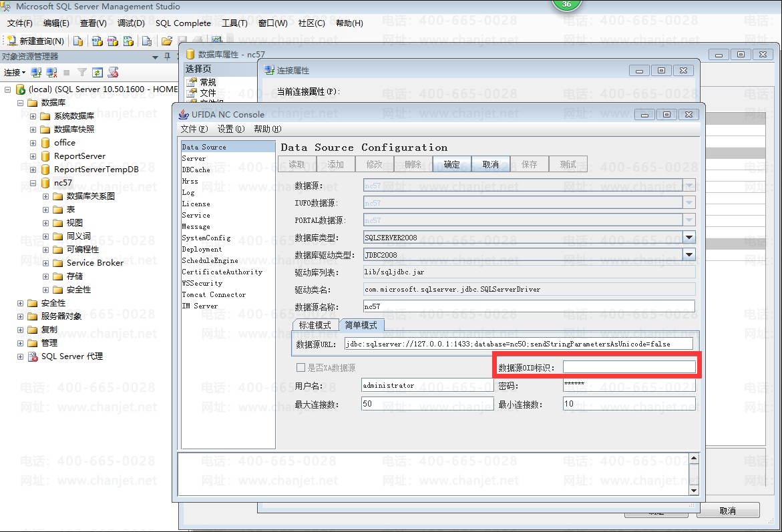This screenshot has width=782, height=532.
Task: Click the 常规 page icon in 数据库属性
Action: click(x=192, y=82)
